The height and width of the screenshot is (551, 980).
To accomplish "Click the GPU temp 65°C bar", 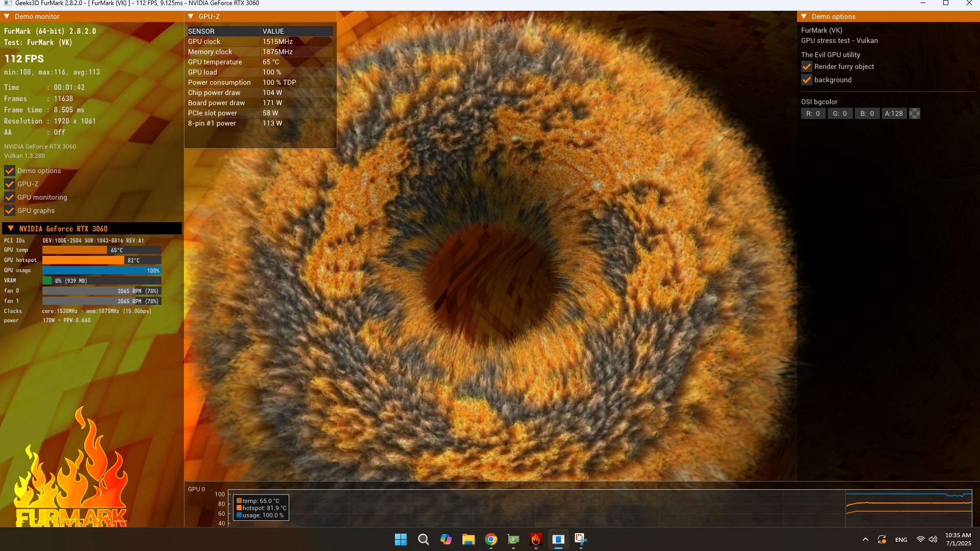I will [x=102, y=250].
